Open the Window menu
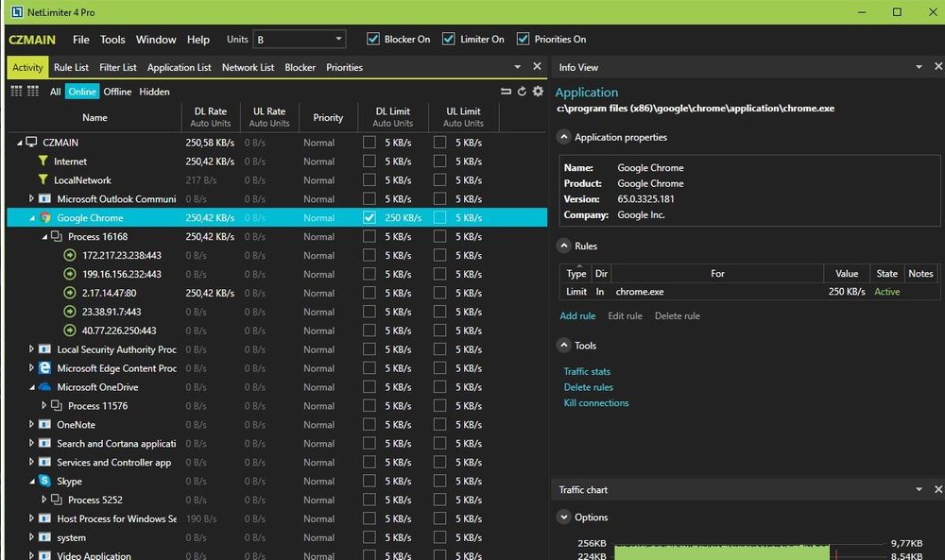Screen dimensions: 945x560 [x=156, y=39]
